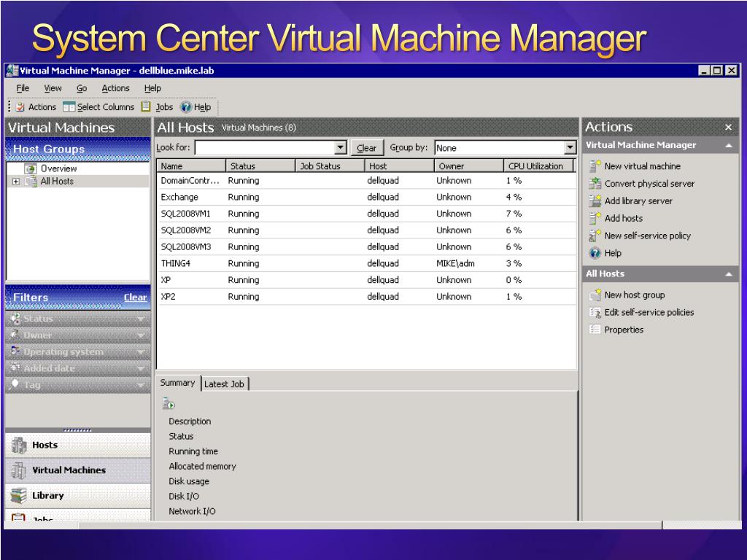Click the Jobs clipboard toolbar icon

point(146,106)
